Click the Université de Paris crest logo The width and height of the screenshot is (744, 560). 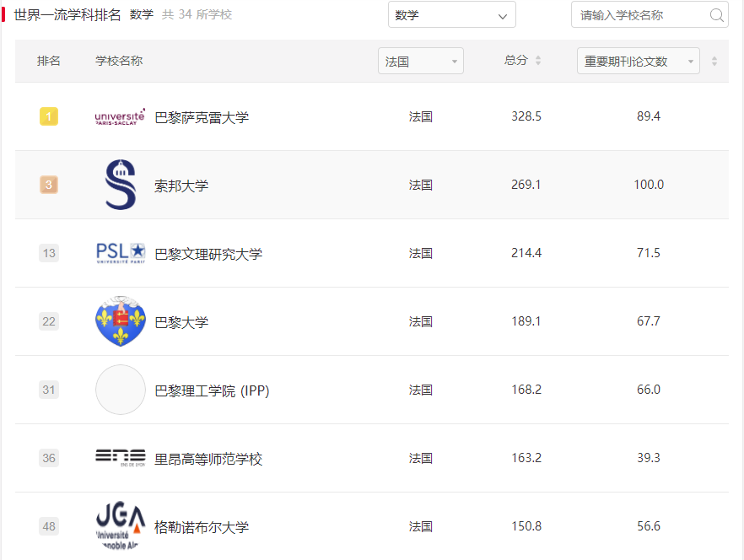tap(121, 321)
